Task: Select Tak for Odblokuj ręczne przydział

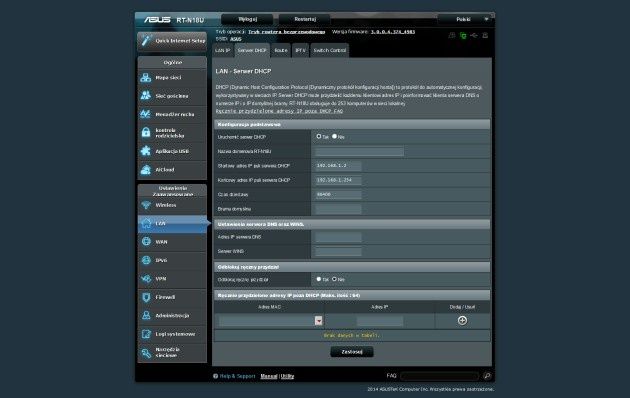Action: pos(319,279)
